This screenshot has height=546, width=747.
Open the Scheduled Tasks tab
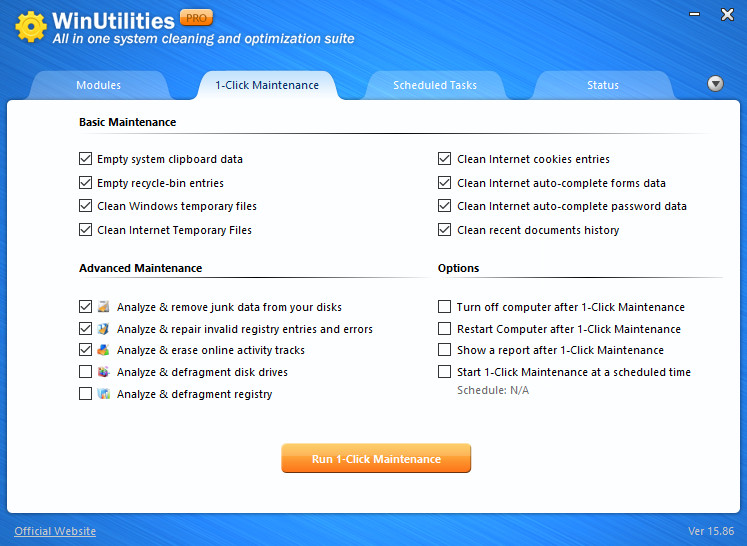434,85
